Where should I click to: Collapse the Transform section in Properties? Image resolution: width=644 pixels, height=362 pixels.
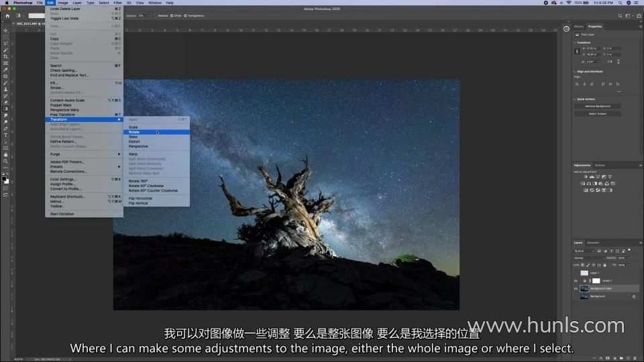pos(575,42)
